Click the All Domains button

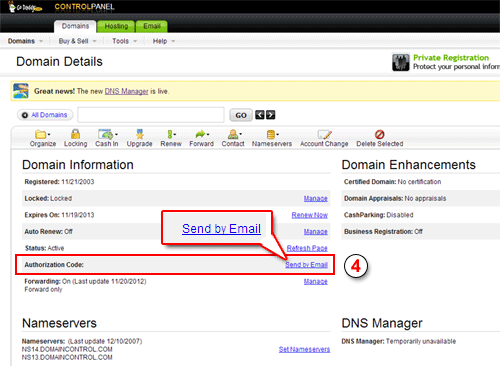pyautogui.click(x=45, y=115)
